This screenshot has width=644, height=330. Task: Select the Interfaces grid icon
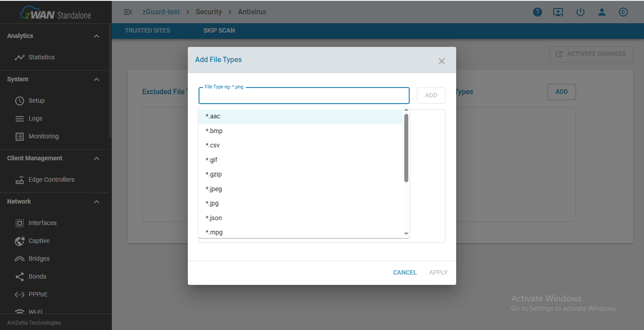[20, 222]
